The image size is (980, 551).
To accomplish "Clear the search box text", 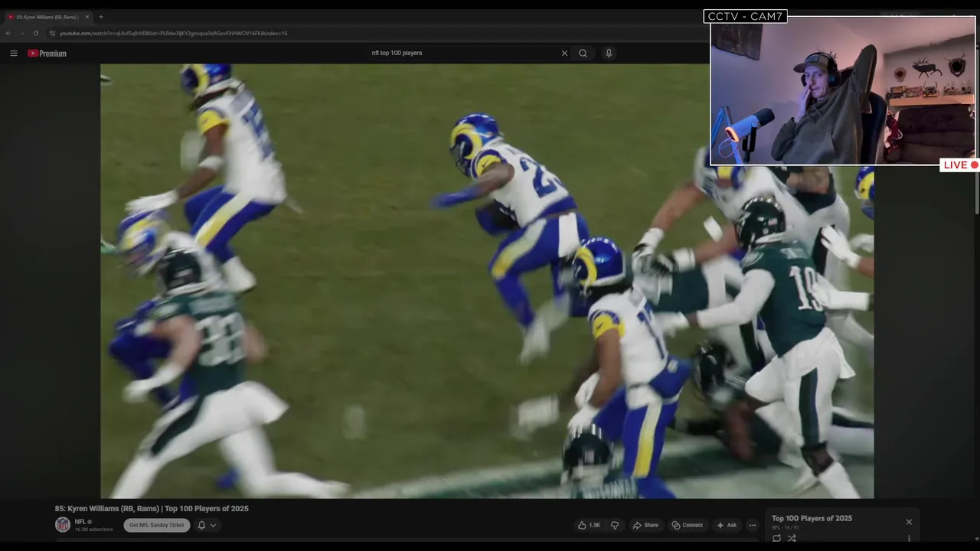I will pyautogui.click(x=564, y=54).
